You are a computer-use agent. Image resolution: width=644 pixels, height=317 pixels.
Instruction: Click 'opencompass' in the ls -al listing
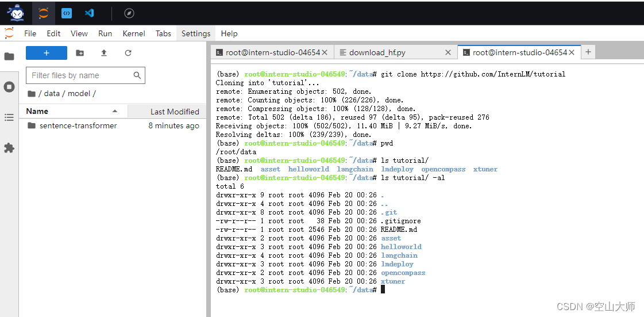pos(403,273)
